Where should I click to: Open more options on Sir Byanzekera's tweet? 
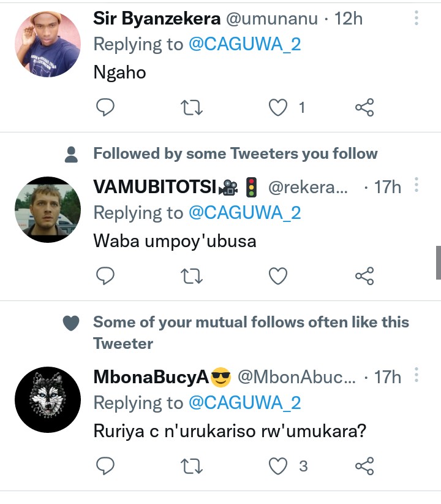tap(417, 18)
